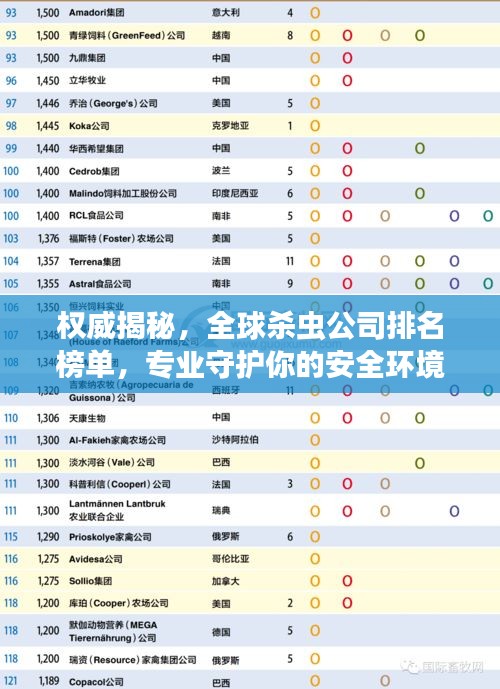Click the Terrena集团 cell

(95, 262)
